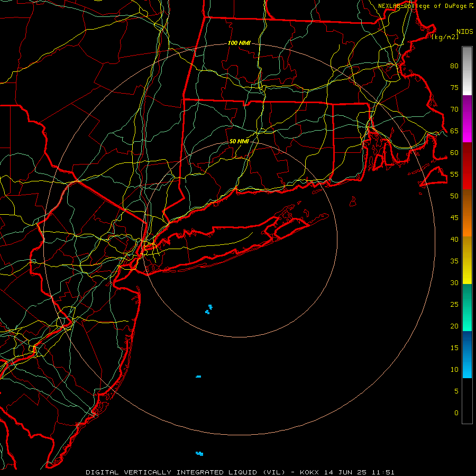Viewport: 476px width, 476px height.
Task: Click the 50 NMI range ring label
Action: [239, 141]
